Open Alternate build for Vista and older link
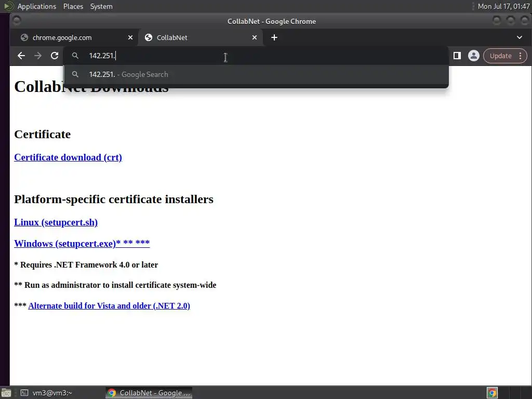The height and width of the screenshot is (399, 532). (109, 305)
